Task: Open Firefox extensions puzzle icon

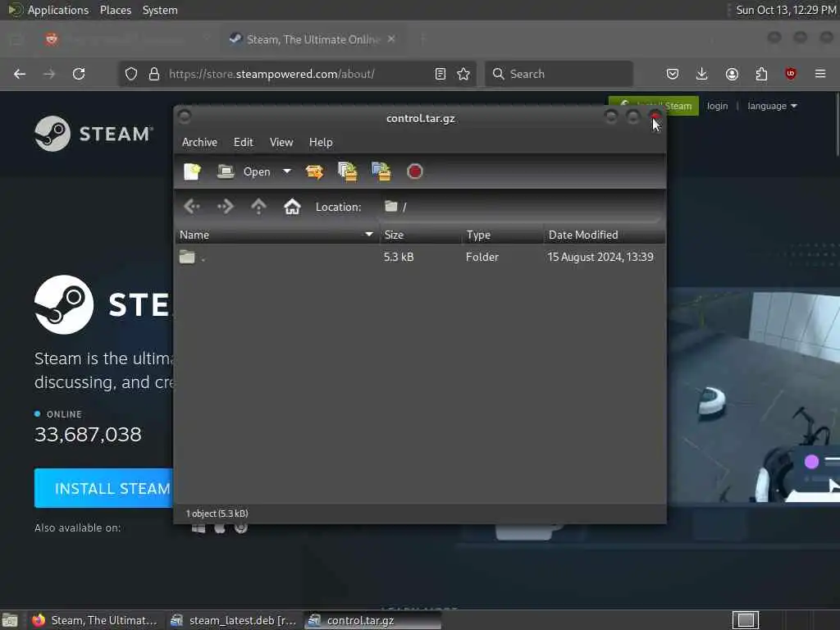Action: pos(761,74)
